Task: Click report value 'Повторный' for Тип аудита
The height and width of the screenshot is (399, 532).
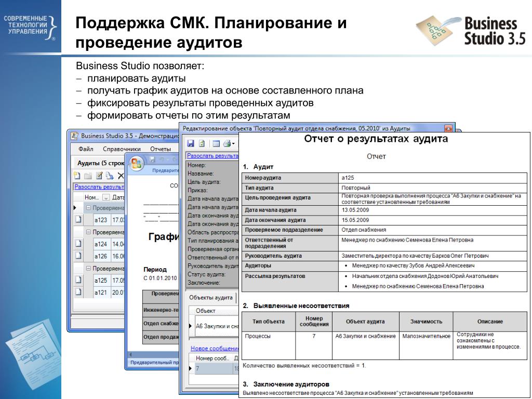Action: (x=355, y=188)
